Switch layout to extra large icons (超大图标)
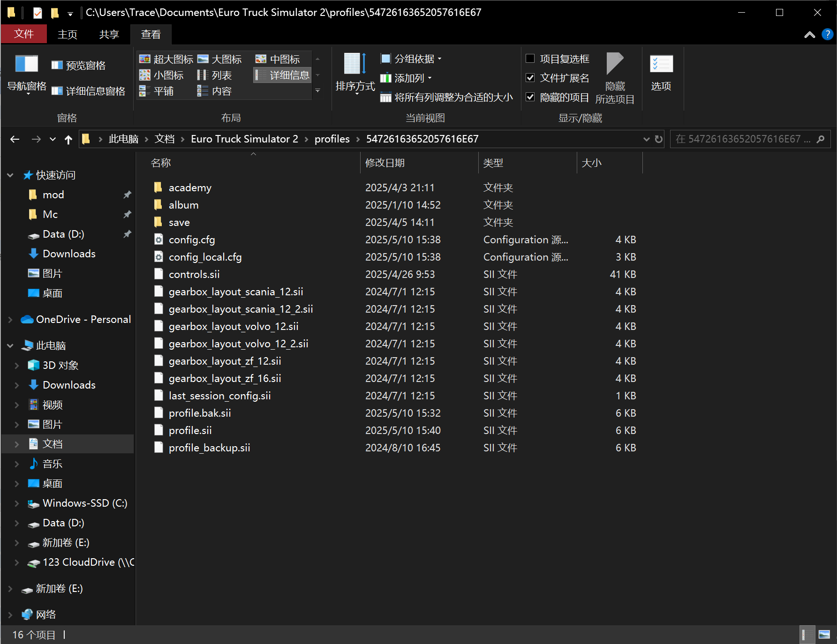This screenshot has width=837, height=644. coord(166,59)
